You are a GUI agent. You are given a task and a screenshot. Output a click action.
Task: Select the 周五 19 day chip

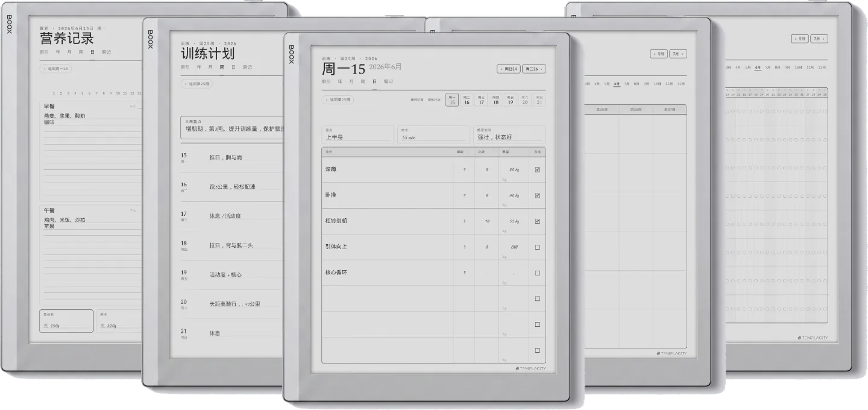pos(511,100)
